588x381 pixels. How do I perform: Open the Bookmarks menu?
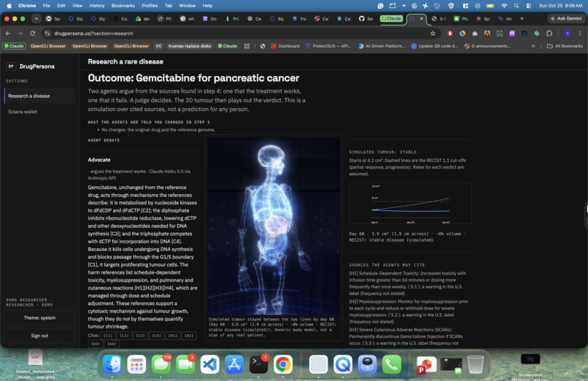(123, 6)
